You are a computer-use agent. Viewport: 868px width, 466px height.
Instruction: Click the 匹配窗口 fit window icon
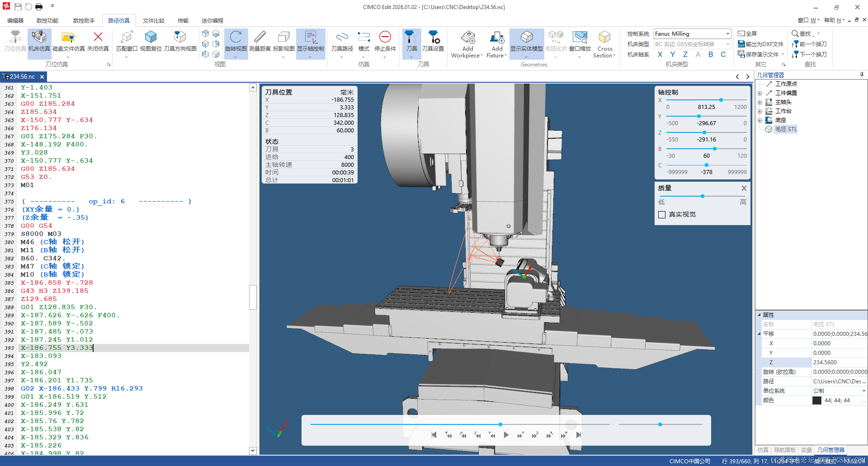(127, 37)
